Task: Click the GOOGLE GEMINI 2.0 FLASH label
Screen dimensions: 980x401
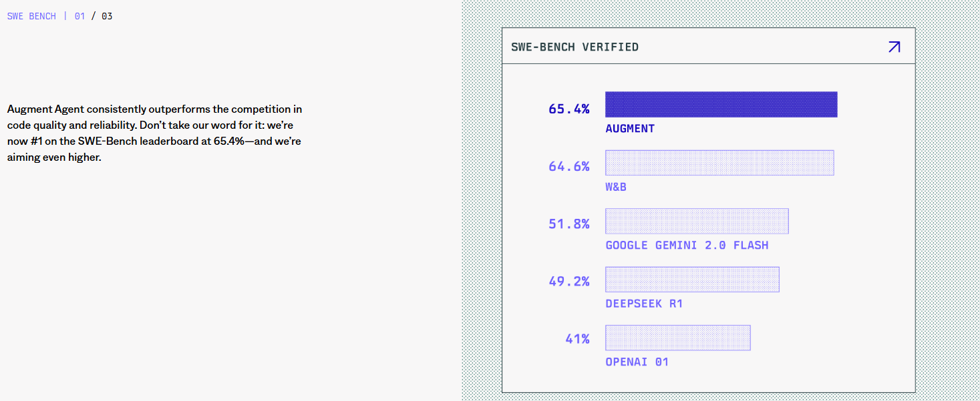Action: [687, 245]
